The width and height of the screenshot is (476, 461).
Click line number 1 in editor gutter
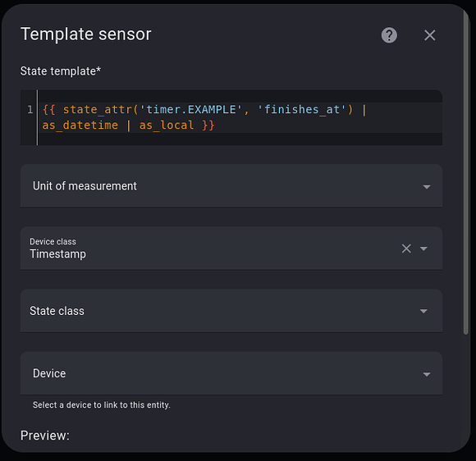coord(30,109)
